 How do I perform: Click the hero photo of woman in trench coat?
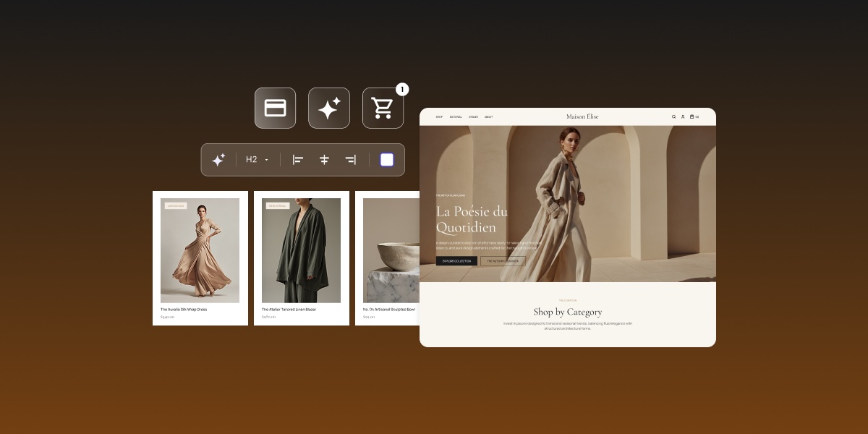coord(568,204)
